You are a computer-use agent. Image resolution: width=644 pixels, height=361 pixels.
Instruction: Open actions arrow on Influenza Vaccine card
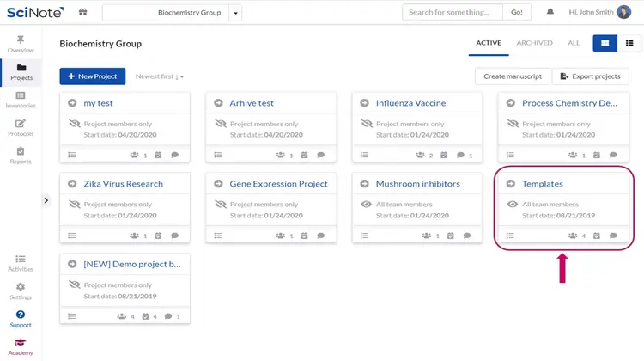click(x=364, y=103)
